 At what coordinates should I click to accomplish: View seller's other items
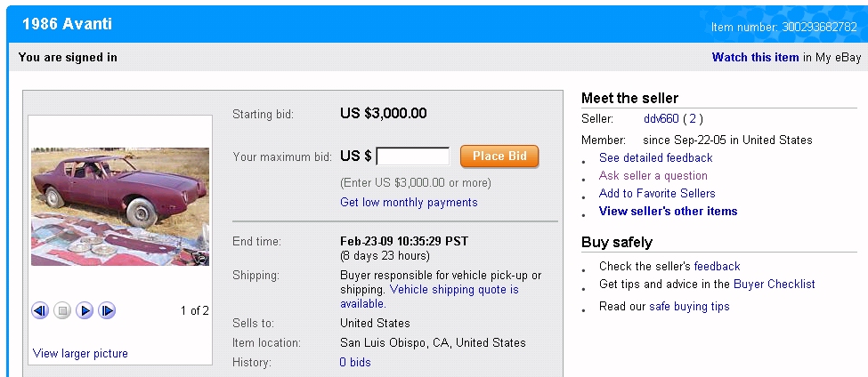[x=668, y=211]
